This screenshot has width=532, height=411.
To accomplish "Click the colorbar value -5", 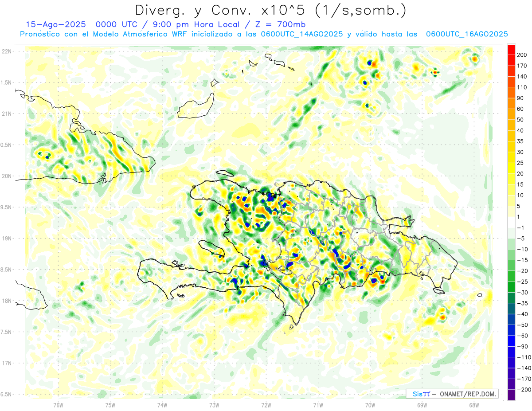I will click(522, 239).
